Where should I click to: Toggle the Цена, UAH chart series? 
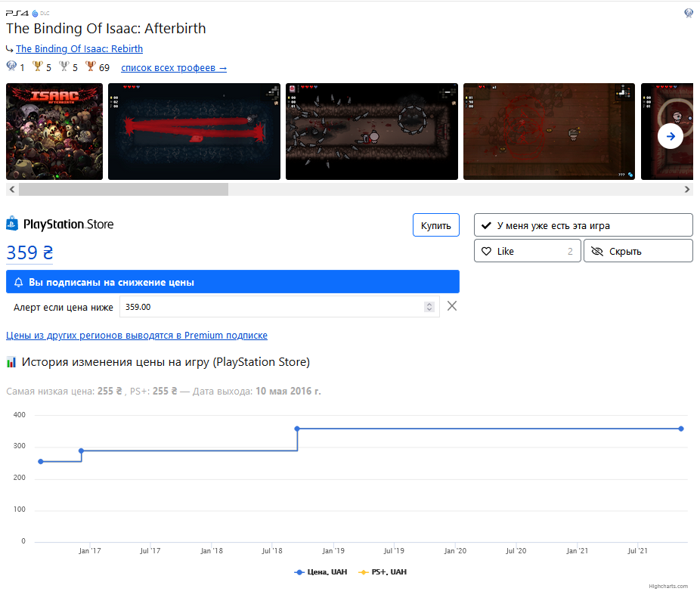321,572
